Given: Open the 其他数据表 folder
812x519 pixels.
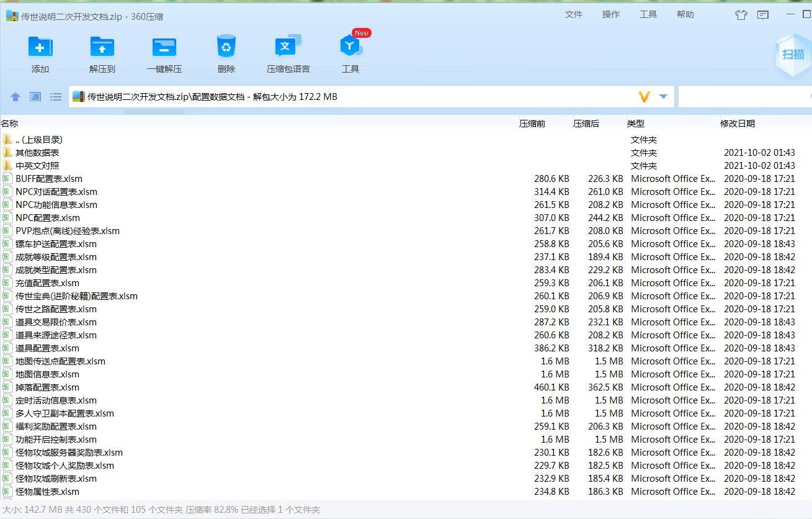Looking at the screenshot, I should (37, 153).
